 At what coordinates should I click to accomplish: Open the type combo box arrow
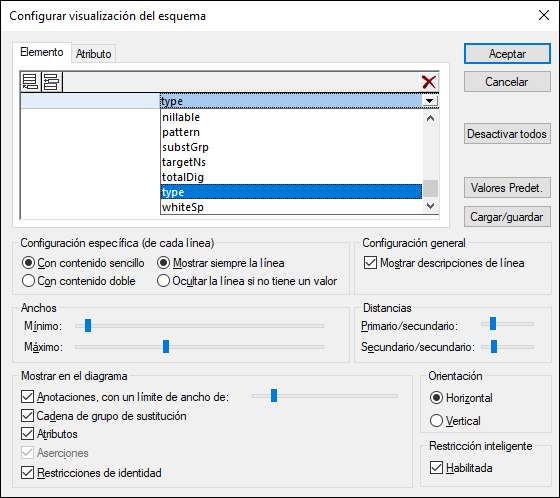430,101
